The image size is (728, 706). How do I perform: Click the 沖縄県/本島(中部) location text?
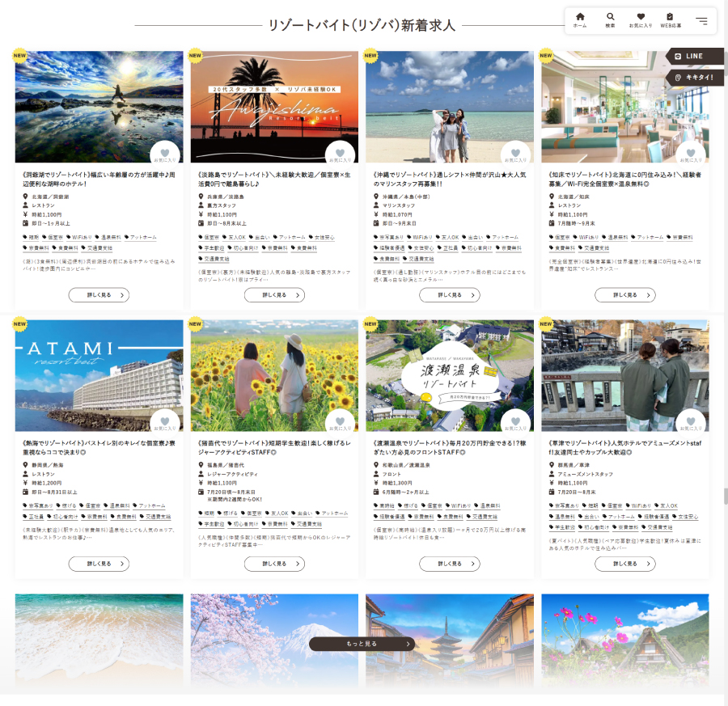(x=406, y=197)
